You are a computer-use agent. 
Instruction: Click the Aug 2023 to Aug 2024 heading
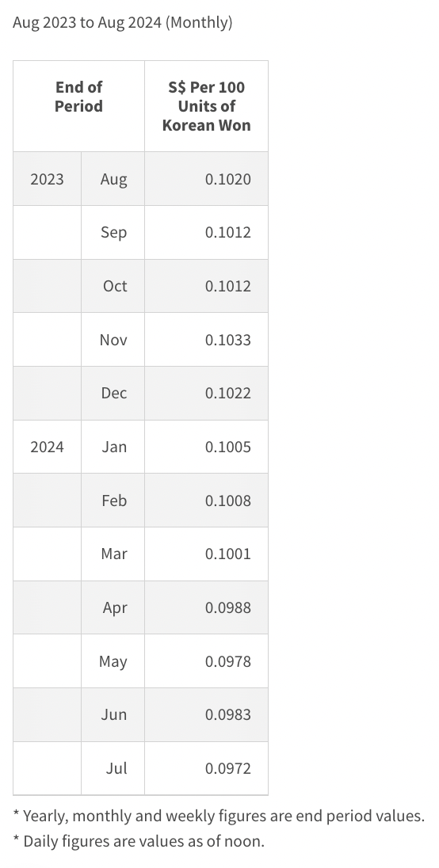(122, 23)
